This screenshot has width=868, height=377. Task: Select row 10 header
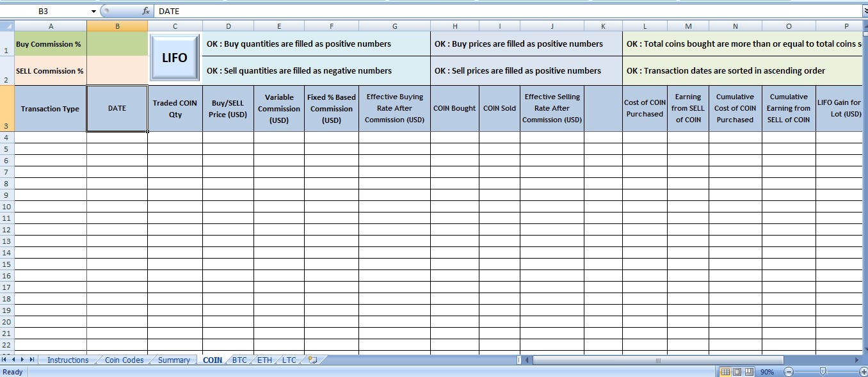pyautogui.click(x=7, y=207)
